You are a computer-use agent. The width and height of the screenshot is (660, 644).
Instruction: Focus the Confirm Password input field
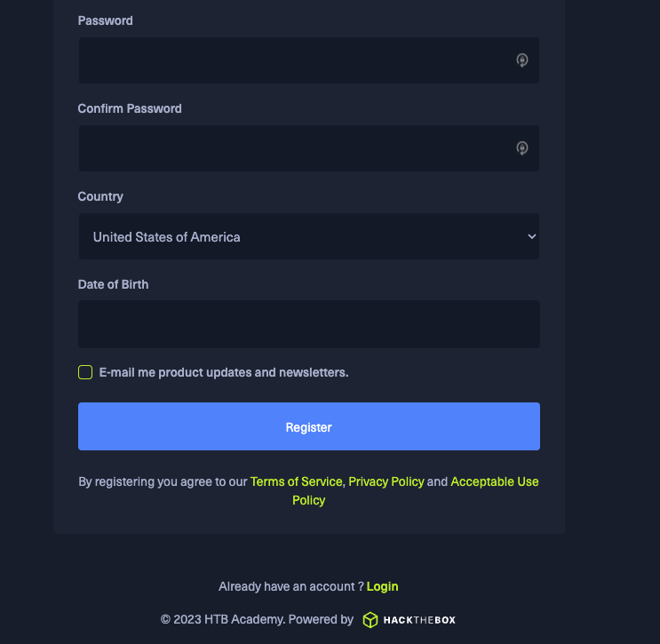pyautogui.click(x=293, y=148)
